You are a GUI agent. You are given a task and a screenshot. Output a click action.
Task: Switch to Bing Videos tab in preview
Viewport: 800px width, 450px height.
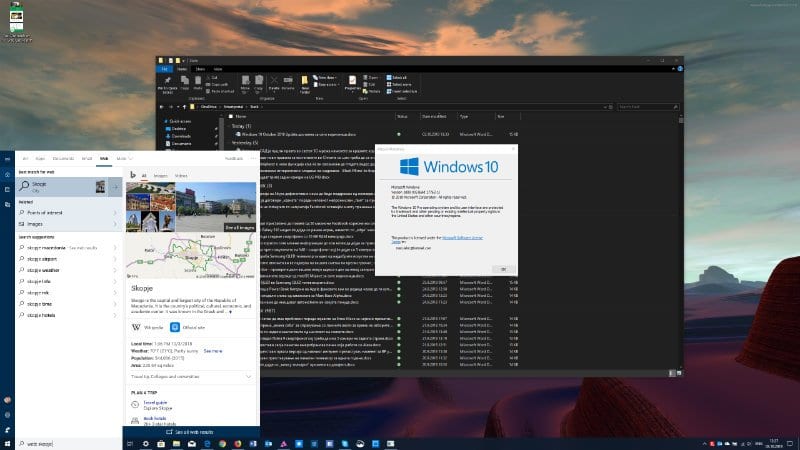coord(181,176)
